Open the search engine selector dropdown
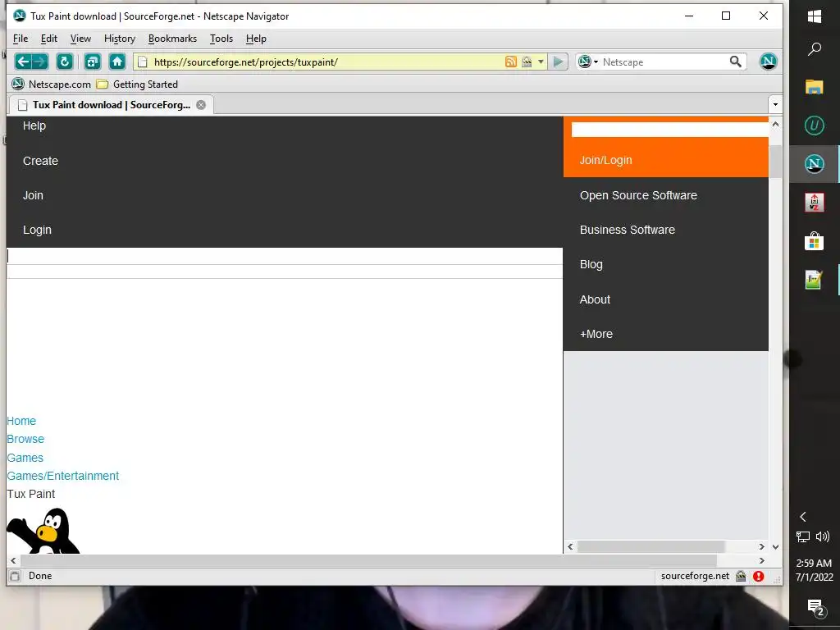This screenshot has height=630, width=840. click(587, 62)
